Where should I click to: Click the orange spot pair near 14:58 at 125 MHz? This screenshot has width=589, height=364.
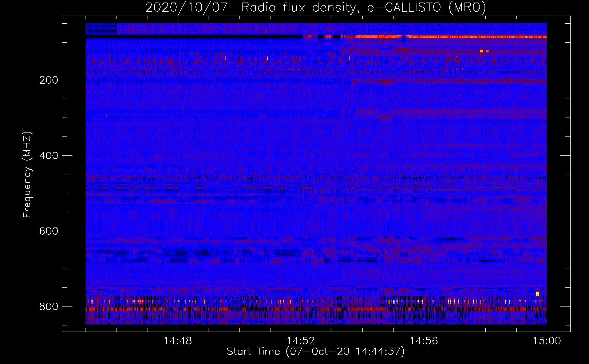point(484,51)
